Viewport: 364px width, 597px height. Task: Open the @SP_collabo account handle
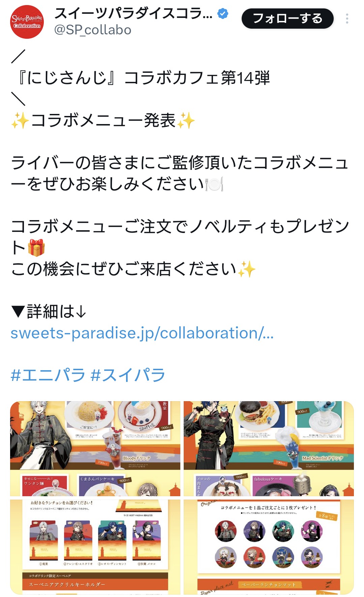[93, 30]
